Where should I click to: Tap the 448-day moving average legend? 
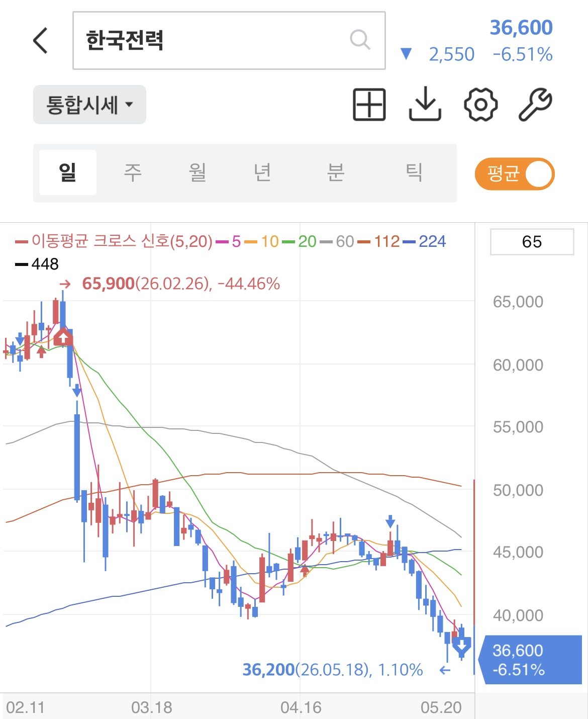click(37, 264)
